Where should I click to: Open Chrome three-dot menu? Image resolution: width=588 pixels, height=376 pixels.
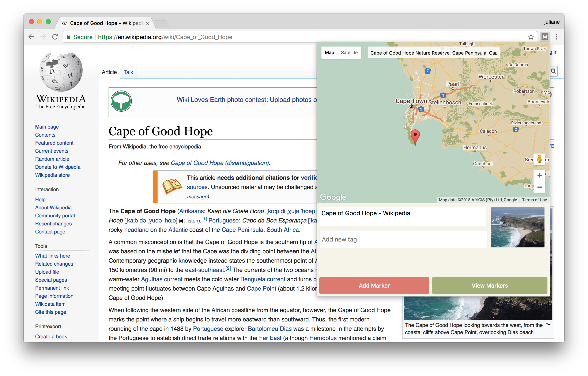click(557, 37)
